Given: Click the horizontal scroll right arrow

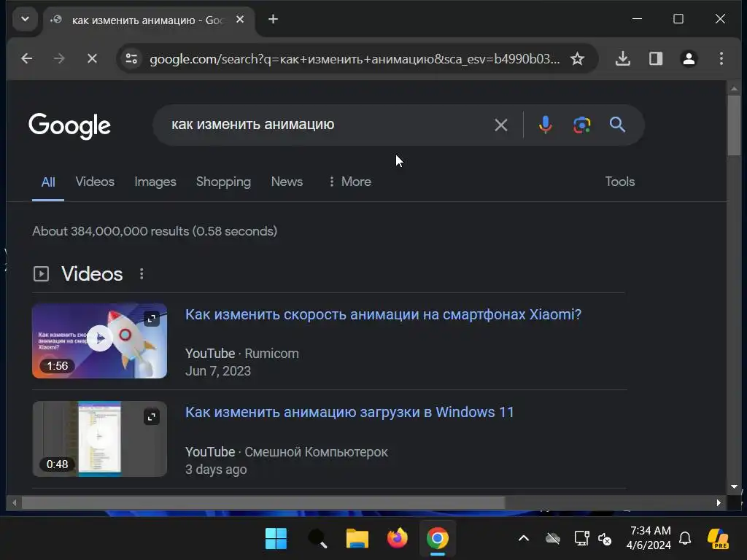Looking at the screenshot, I should click(x=719, y=502).
